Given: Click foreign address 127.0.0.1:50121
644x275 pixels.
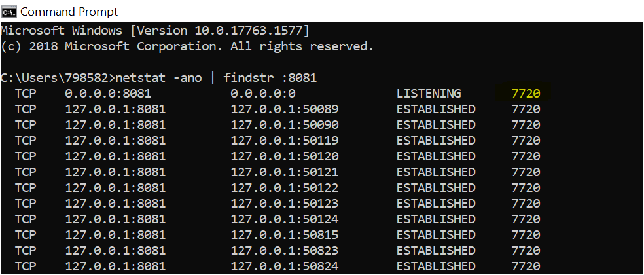Looking at the screenshot, I should click(285, 172).
